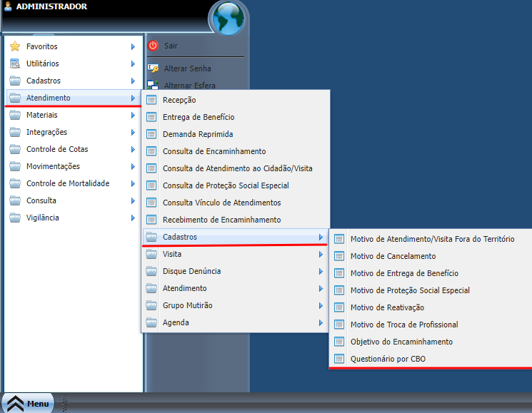Expand the Materiais menu arrow
The height and width of the screenshot is (413, 532).
point(133,115)
